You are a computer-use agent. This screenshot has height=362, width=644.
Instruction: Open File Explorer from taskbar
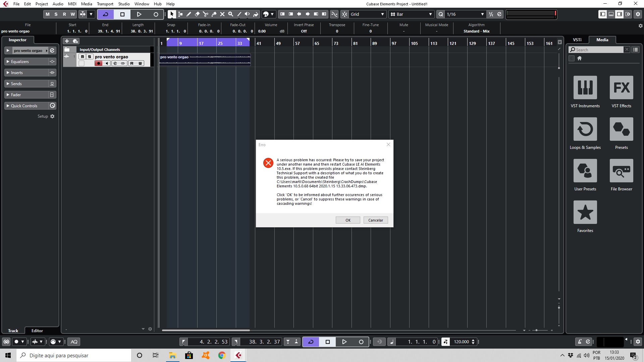click(172, 355)
